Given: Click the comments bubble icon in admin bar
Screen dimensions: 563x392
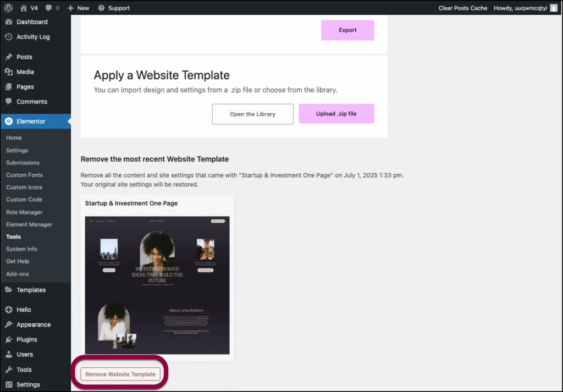Looking at the screenshot, I should 48,8.
